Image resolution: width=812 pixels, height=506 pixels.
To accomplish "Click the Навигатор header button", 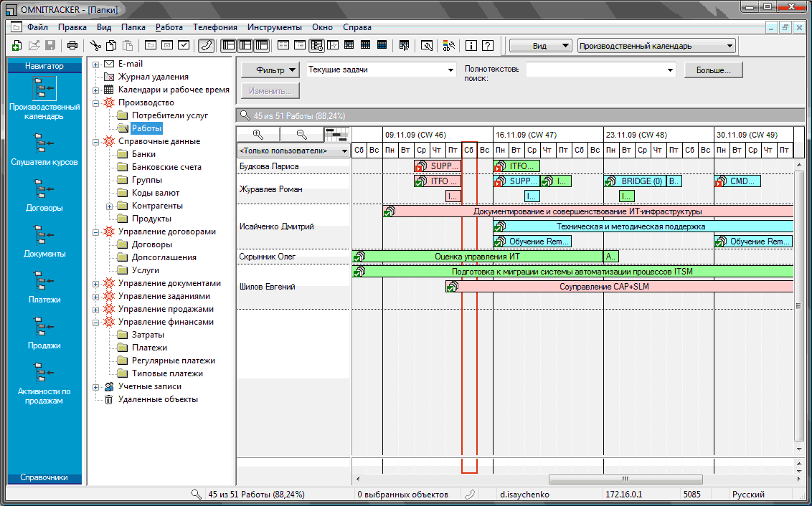I will [44, 66].
